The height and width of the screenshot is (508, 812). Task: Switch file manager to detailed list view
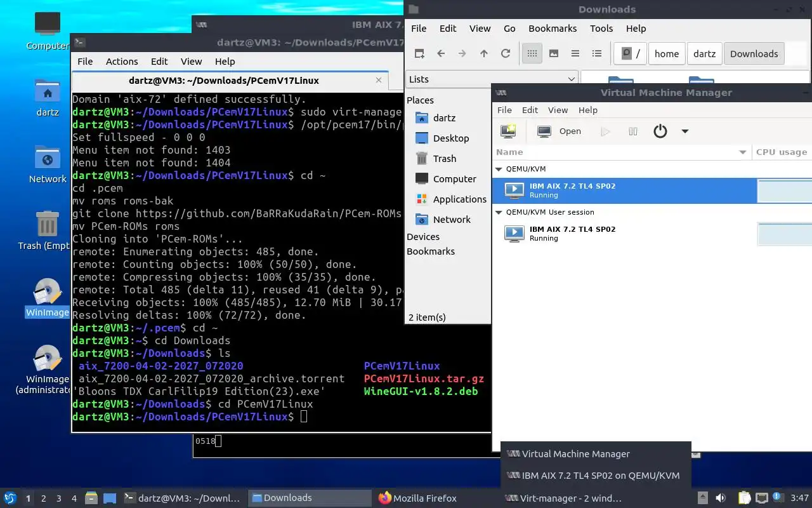[597, 54]
